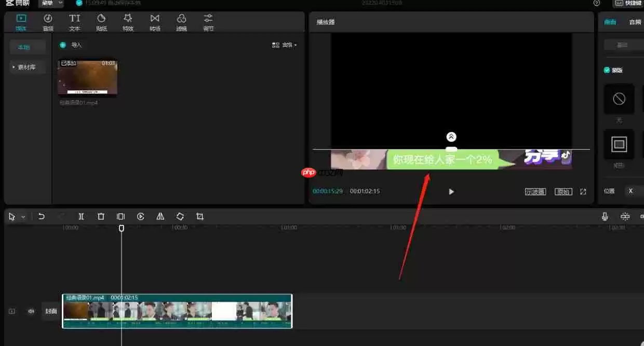The height and width of the screenshot is (346, 644).
Task: Expand the 素材库 sidebar section
Action: point(27,66)
